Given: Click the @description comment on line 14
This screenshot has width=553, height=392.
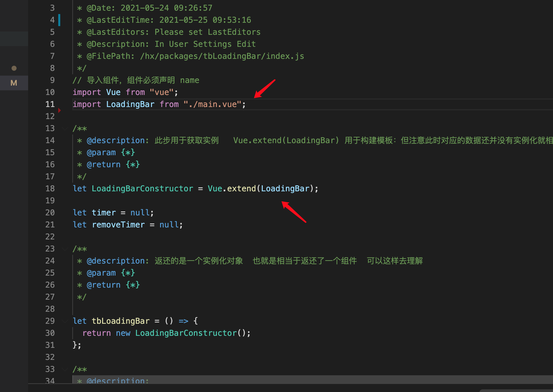Looking at the screenshot, I should tap(315, 140).
